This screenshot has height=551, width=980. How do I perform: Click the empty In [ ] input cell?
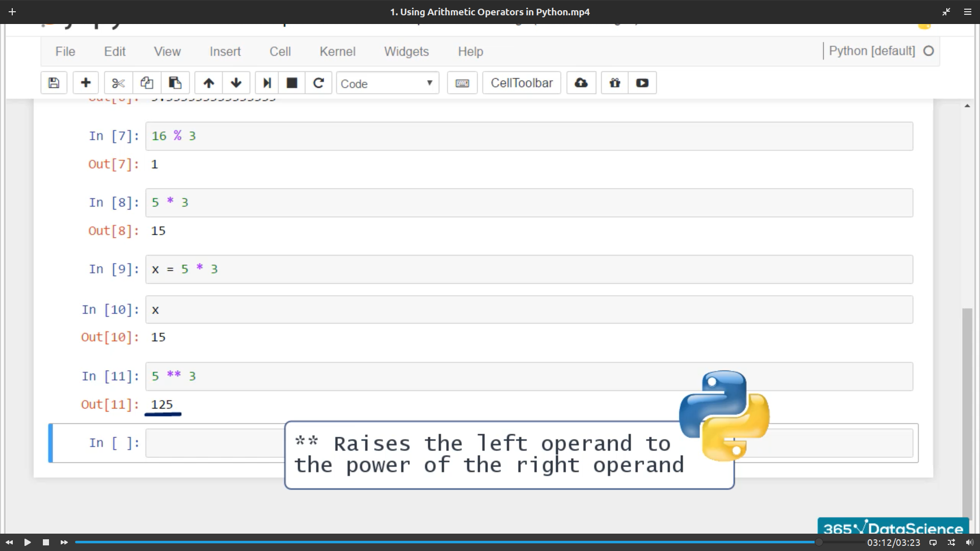point(214,443)
